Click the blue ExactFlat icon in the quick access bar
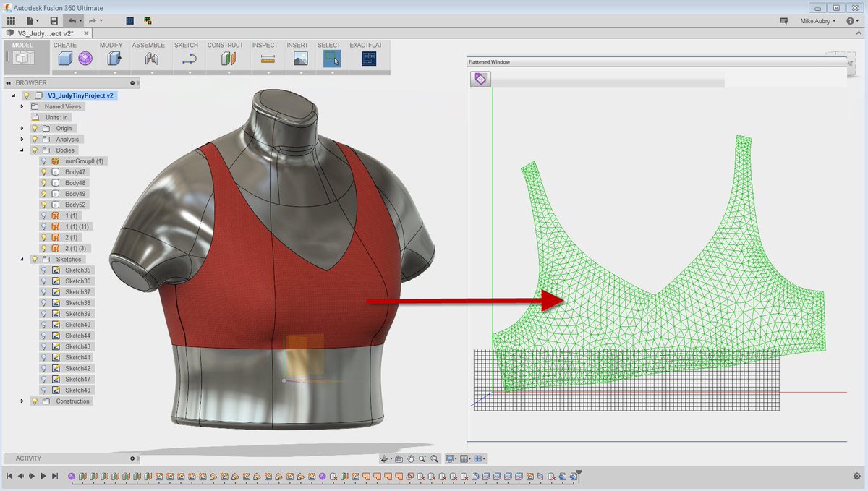The height and width of the screenshot is (491, 868). (129, 21)
